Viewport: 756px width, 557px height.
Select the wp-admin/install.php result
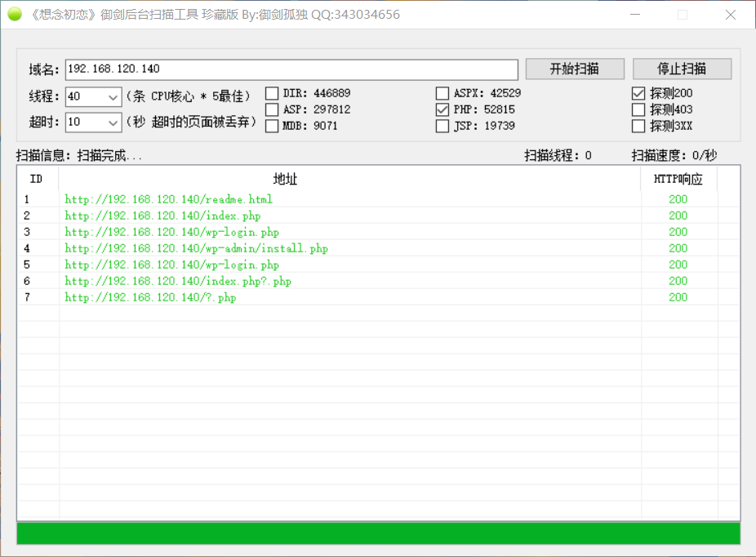[378, 248]
